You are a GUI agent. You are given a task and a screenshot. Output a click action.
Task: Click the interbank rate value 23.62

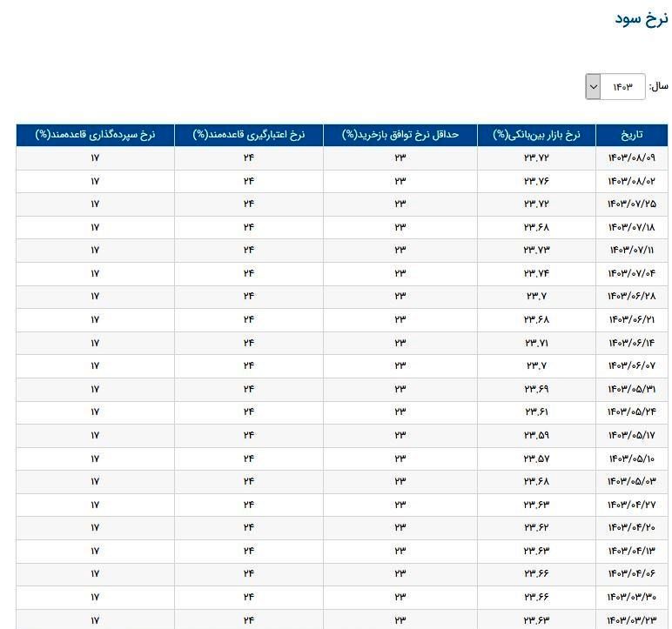(536, 527)
